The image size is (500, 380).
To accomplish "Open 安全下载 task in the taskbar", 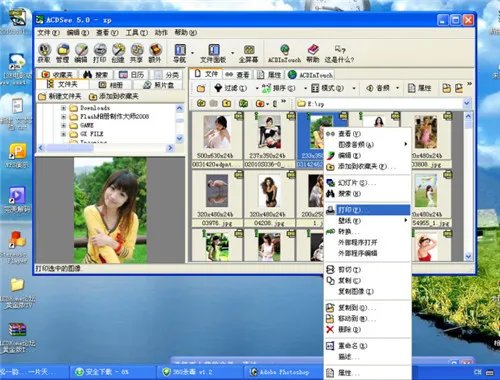I will coord(112,372).
